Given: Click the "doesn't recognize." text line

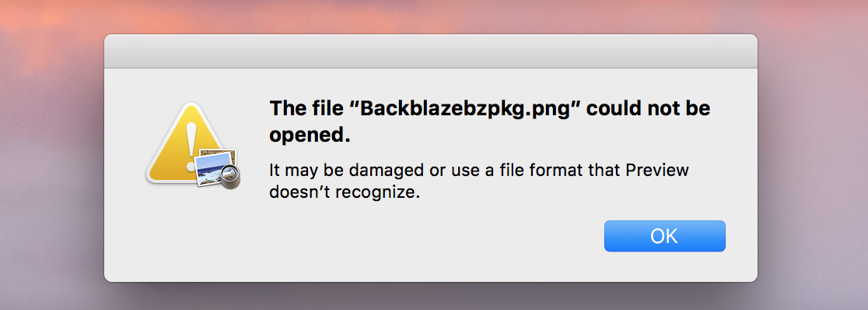Looking at the screenshot, I should (x=341, y=192).
